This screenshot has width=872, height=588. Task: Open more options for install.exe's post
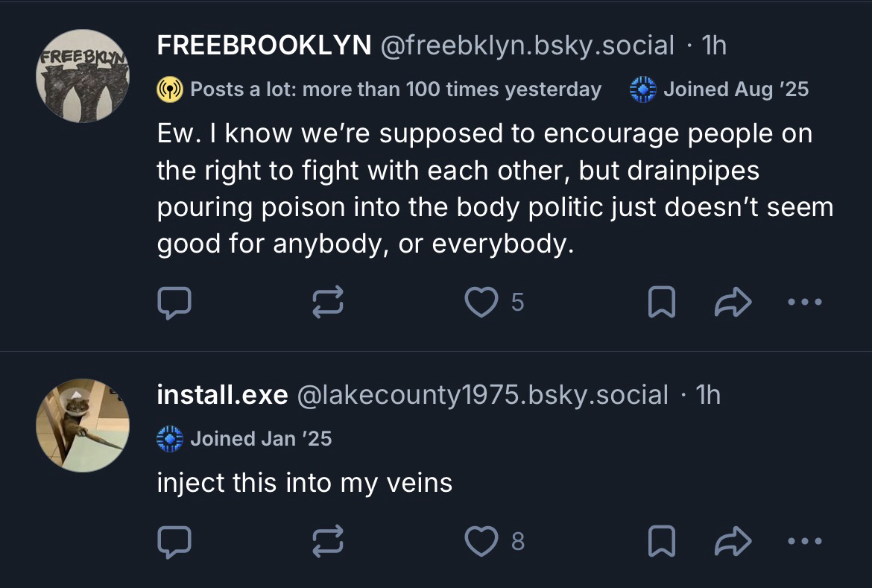pos(805,542)
